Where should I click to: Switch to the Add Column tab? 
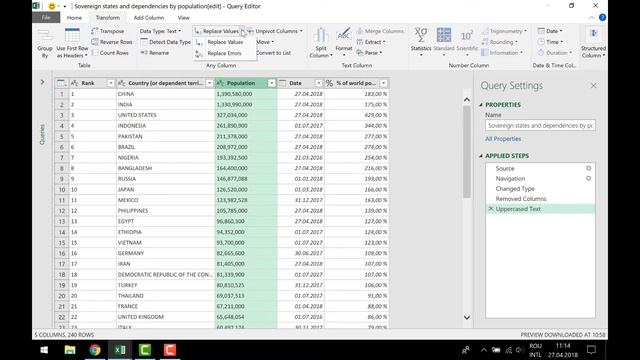149,18
